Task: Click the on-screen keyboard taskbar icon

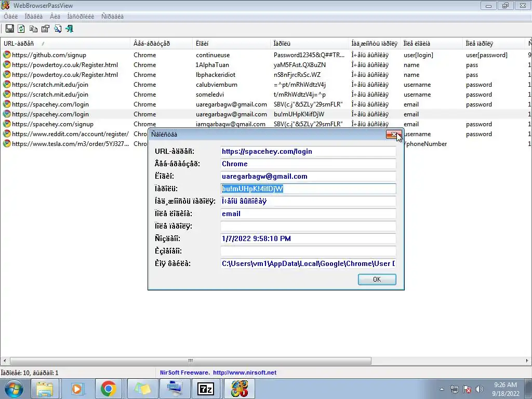Action: (174, 389)
